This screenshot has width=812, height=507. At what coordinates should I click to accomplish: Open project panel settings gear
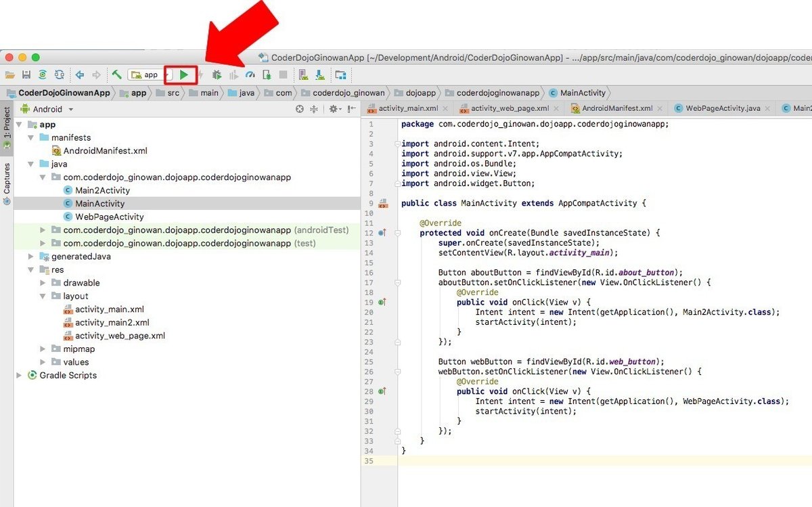(x=335, y=109)
